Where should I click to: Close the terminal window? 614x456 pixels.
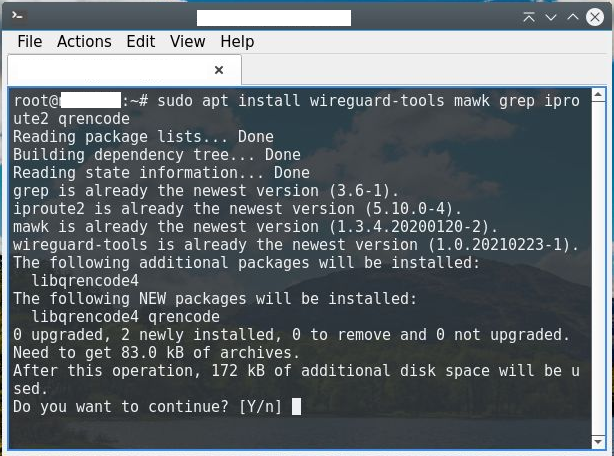coord(597,16)
